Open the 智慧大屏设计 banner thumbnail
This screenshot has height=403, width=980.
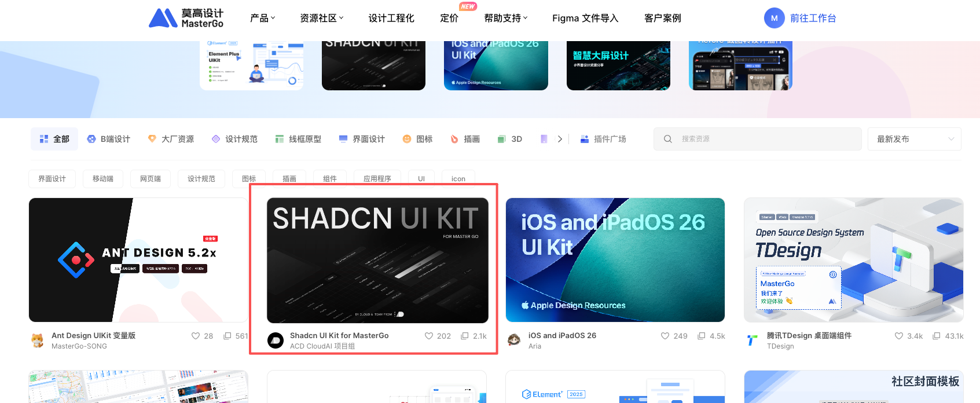[x=618, y=65]
